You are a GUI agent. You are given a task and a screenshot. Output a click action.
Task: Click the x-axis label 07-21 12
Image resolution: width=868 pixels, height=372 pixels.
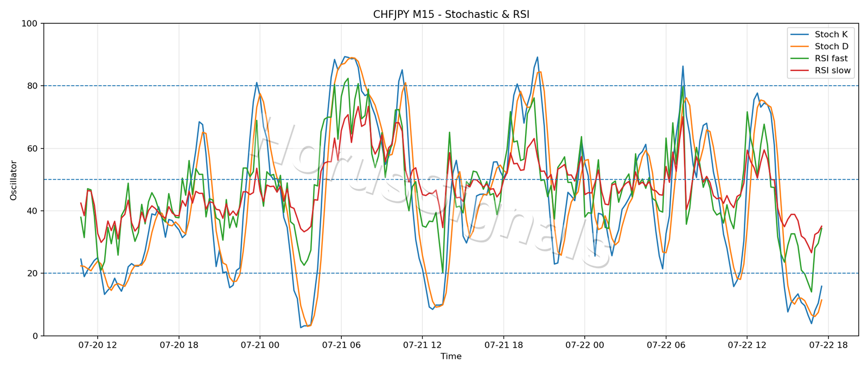pyautogui.click(x=422, y=345)
